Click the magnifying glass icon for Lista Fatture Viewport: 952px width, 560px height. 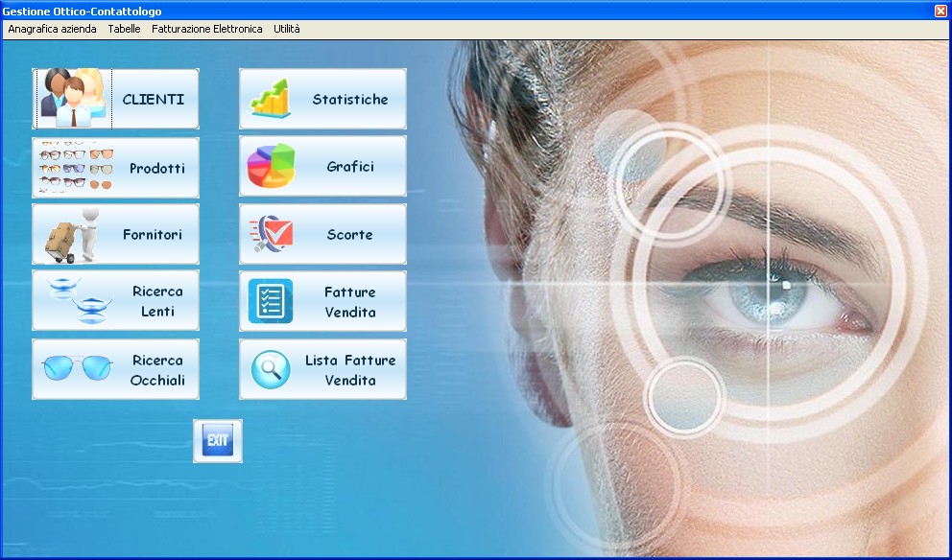271,369
